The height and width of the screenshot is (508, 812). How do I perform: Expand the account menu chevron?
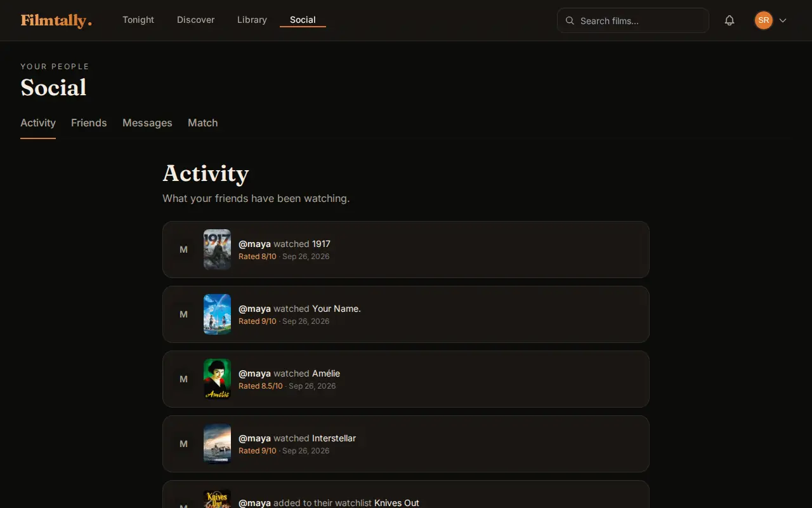point(783,20)
